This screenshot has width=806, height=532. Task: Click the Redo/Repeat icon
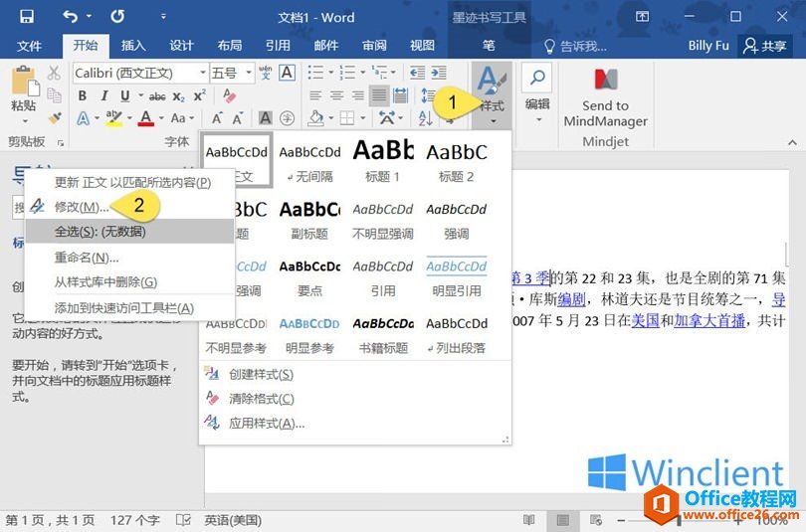coord(117,17)
